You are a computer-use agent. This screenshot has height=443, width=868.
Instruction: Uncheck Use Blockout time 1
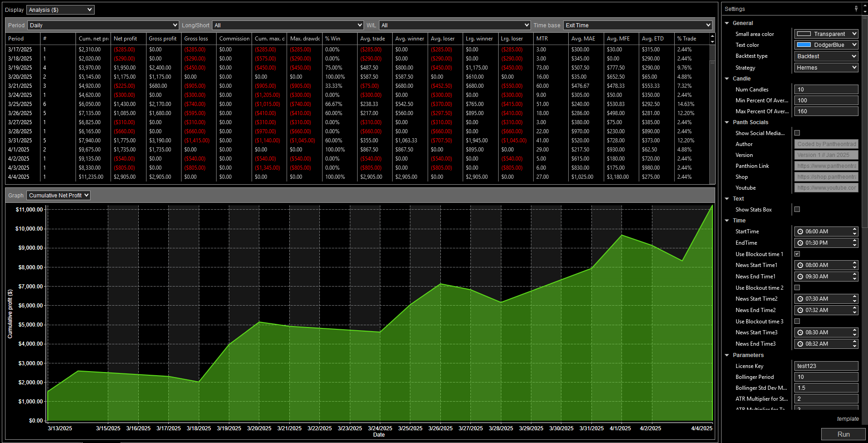[x=797, y=254]
